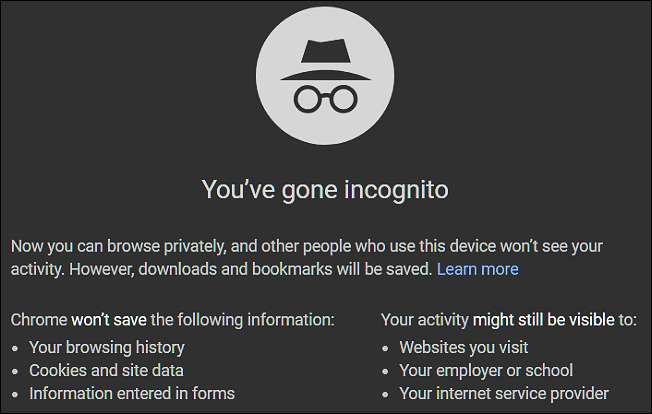Open the Learn more link
The width and height of the screenshot is (652, 414).
click(478, 269)
